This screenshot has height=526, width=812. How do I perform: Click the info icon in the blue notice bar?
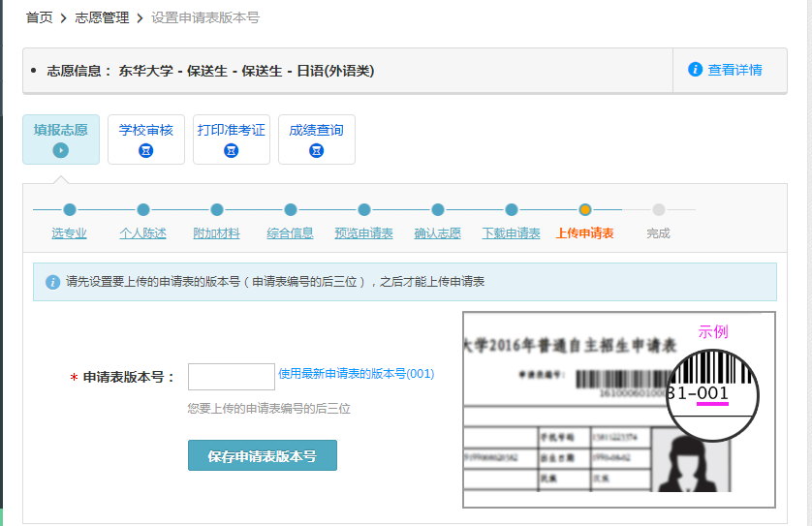[x=52, y=282]
